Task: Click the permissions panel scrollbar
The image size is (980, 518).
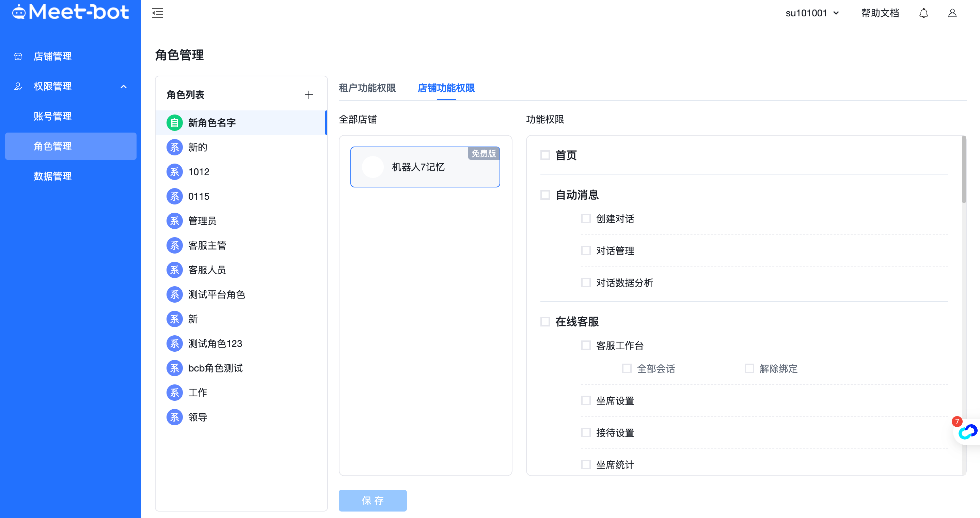Action: 964,170
